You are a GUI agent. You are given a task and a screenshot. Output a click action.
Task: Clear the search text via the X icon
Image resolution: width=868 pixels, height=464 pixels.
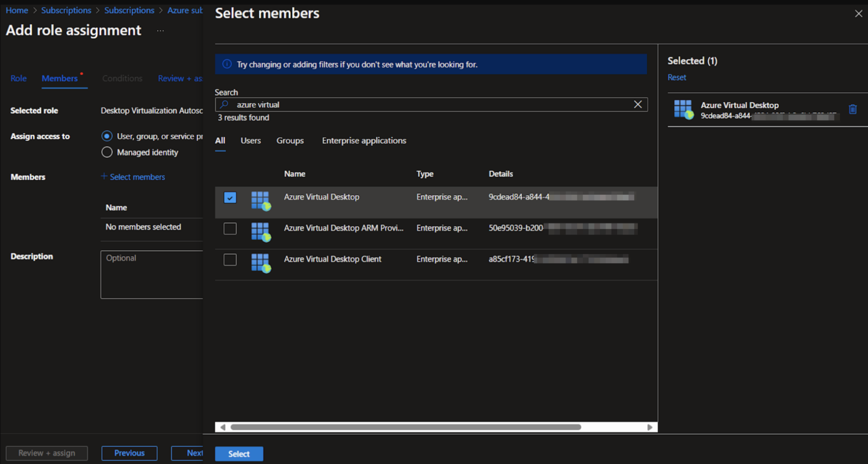point(637,104)
